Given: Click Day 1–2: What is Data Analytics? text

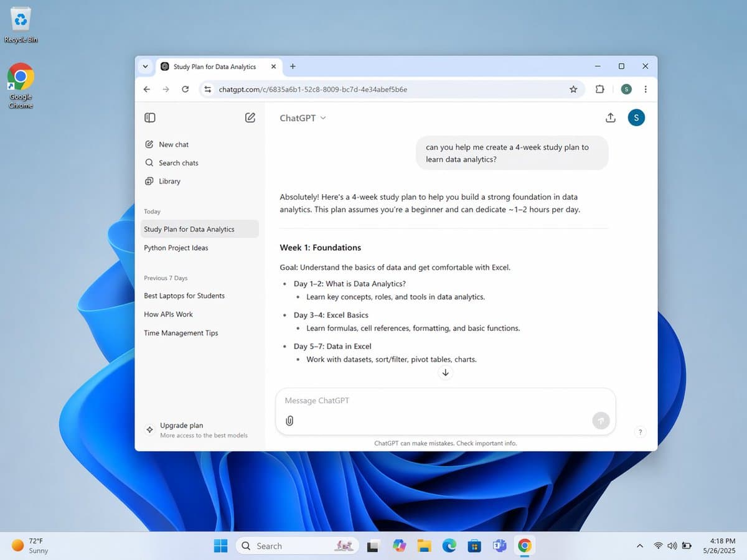Looking at the screenshot, I should click(x=349, y=284).
